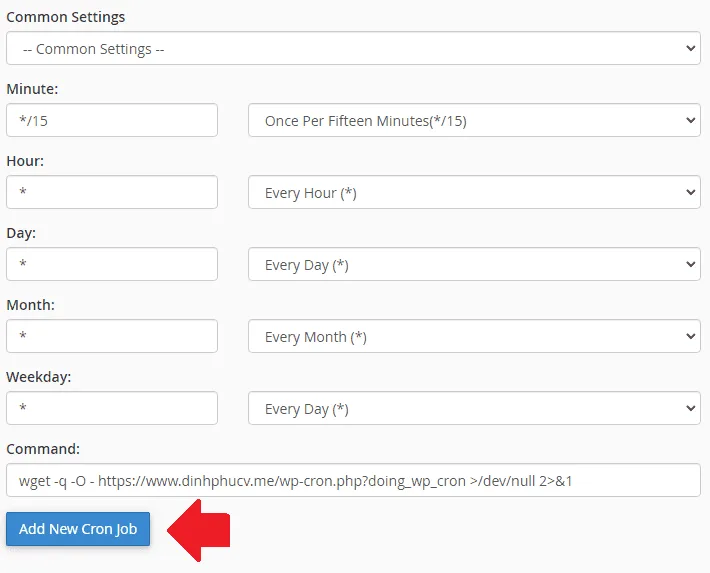
Task: Expand the Weekday row's Every Day dropdown
Action: pyautogui.click(x=473, y=409)
